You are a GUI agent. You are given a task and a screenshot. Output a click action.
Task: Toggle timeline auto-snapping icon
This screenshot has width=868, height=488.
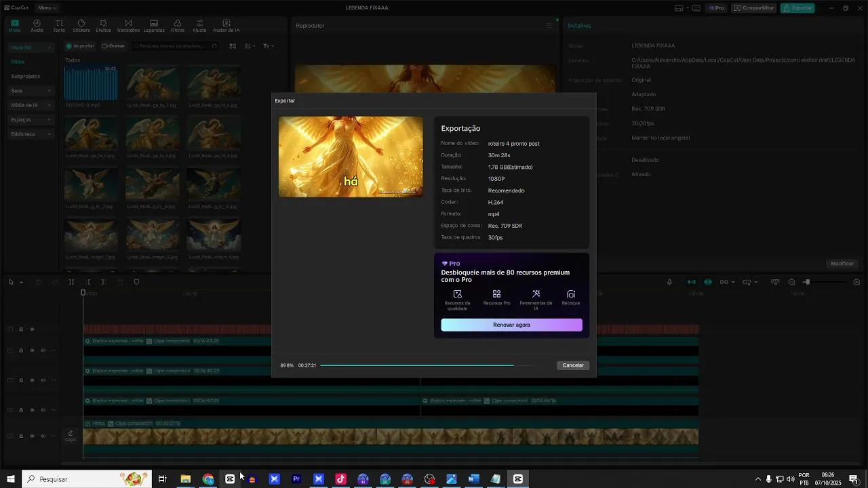708,282
